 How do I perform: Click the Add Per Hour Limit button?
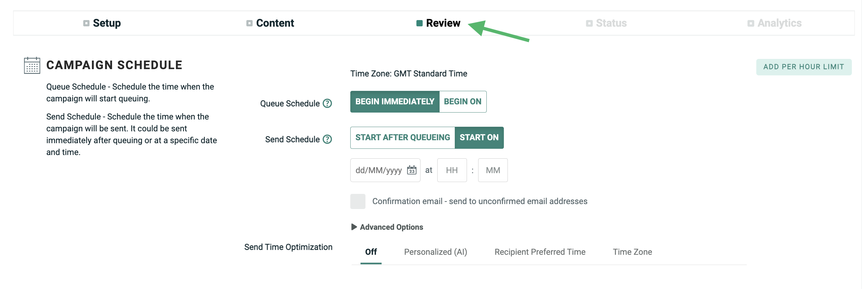coord(803,67)
